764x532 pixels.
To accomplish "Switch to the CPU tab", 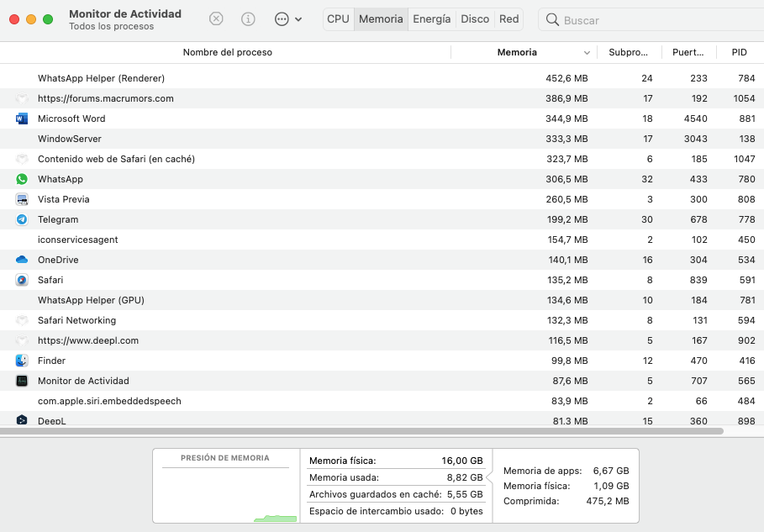I will tap(338, 19).
